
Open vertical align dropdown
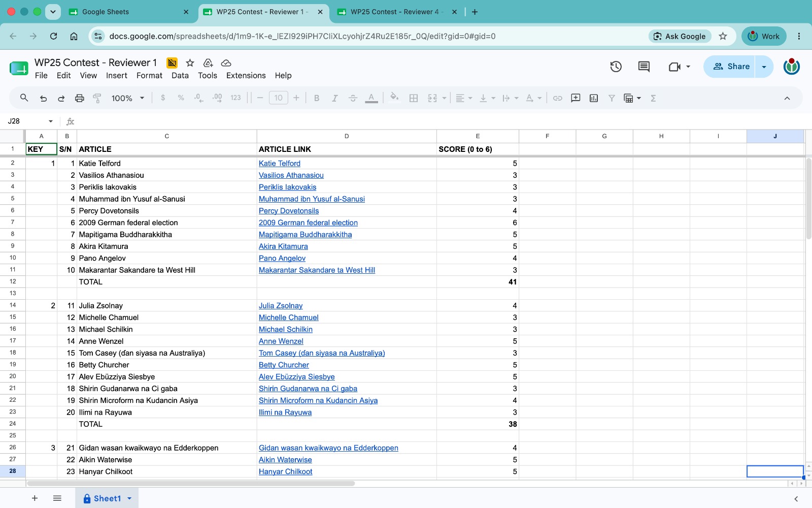[487, 98]
